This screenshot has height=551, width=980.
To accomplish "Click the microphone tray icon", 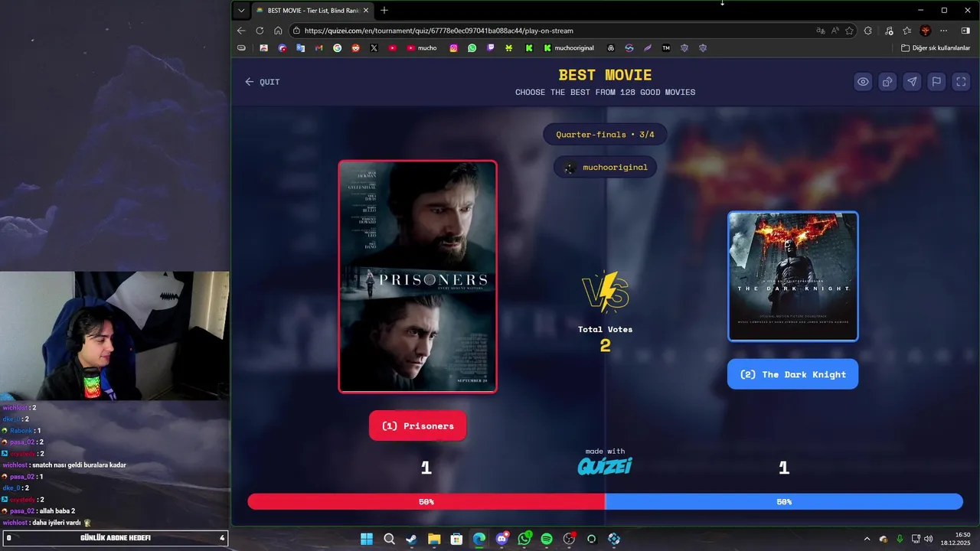I will pos(900,539).
